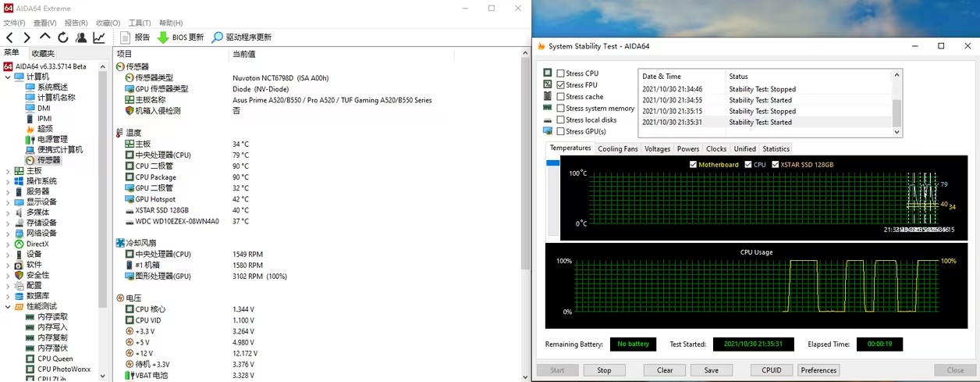Enable the Stress cache checkbox
This screenshot has height=382, width=980.
pos(560,97)
